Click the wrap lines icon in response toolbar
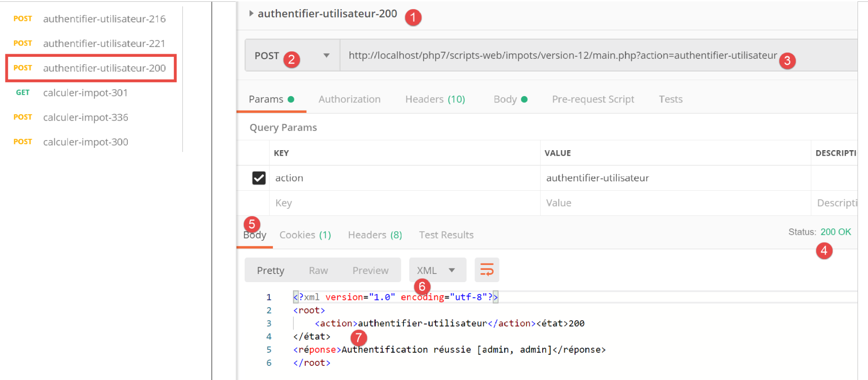 (486, 270)
